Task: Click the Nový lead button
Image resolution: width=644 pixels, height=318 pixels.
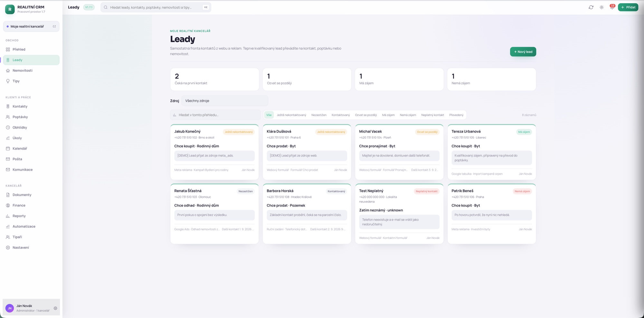Action: (523, 52)
